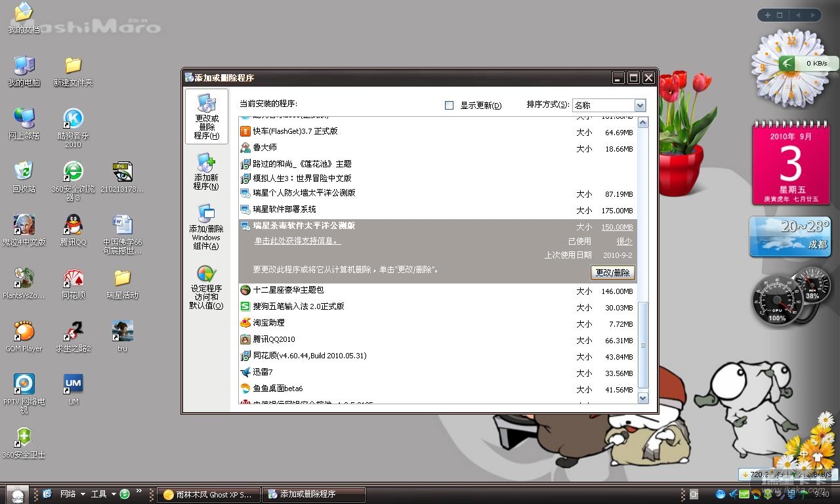The height and width of the screenshot is (504, 840).
Task: Click the gadget bar add (+) button
Action: point(767,14)
